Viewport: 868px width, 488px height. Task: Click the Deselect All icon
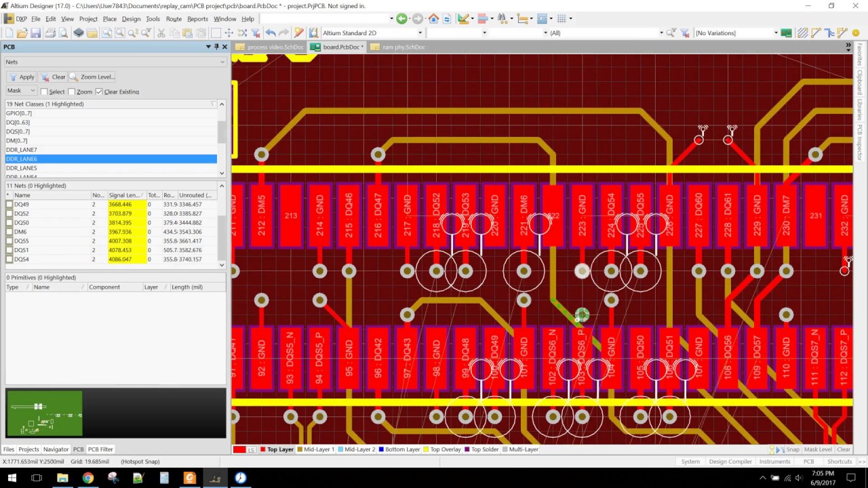[x=242, y=33]
